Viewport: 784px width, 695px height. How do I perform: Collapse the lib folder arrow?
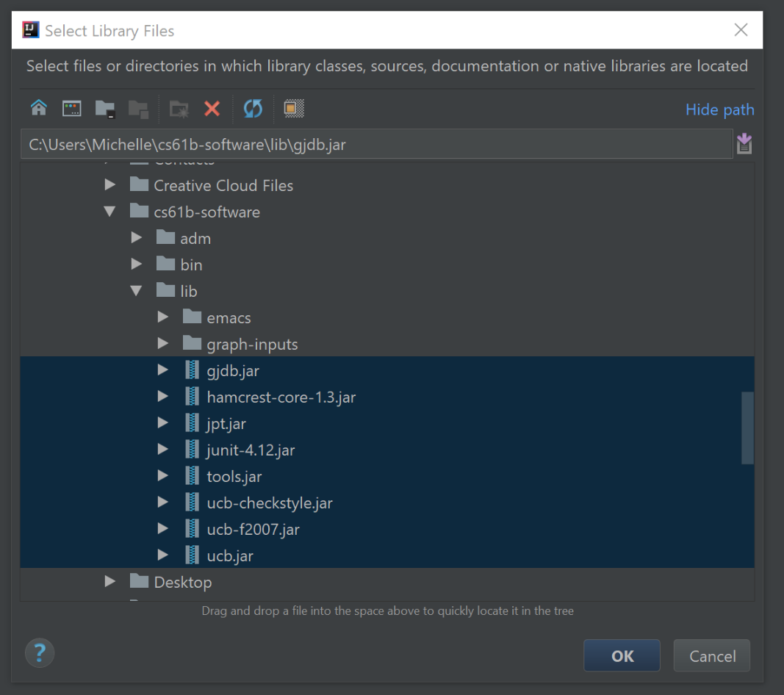click(137, 291)
